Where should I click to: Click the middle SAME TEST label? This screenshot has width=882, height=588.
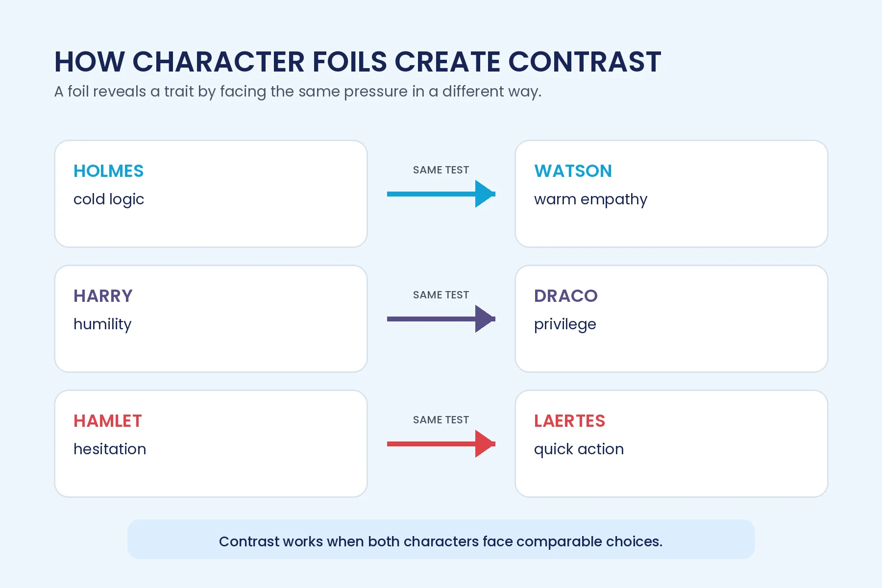[x=441, y=295]
